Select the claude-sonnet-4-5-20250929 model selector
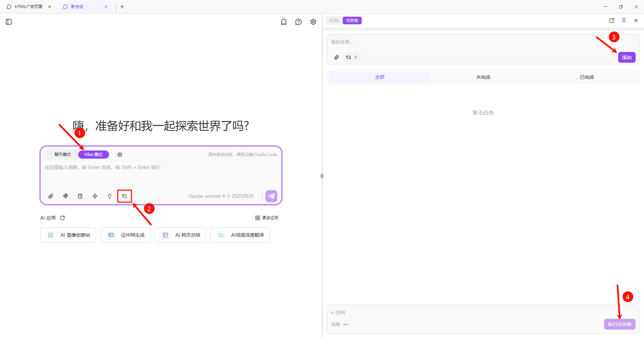 (221, 196)
